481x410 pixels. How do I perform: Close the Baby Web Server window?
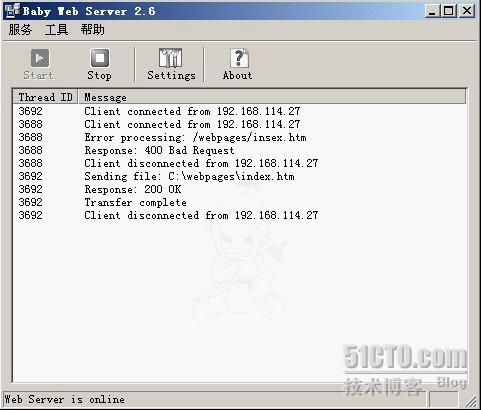pyautogui.click(x=467, y=11)
